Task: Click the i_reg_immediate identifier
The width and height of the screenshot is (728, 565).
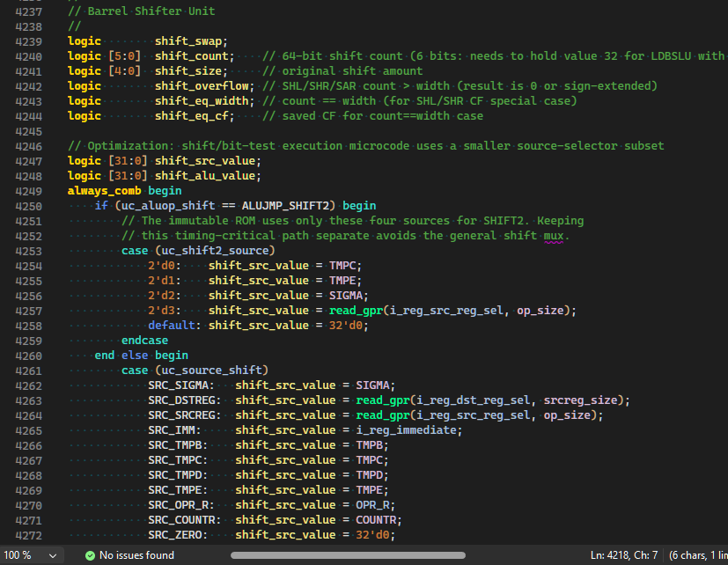Action: point(406,430)
